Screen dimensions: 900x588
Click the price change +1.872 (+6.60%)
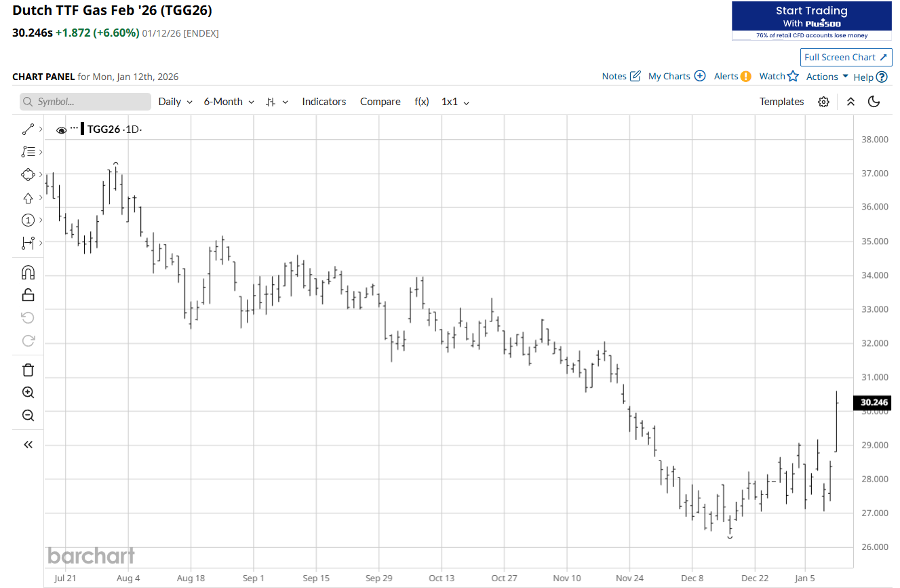coord(97,33)
